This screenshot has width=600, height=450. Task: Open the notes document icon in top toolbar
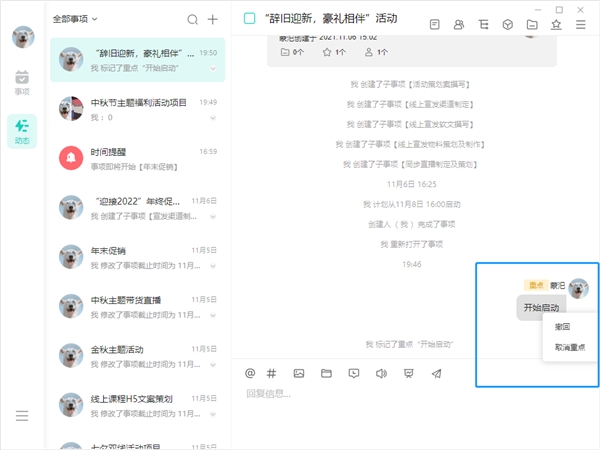point(434,25)
